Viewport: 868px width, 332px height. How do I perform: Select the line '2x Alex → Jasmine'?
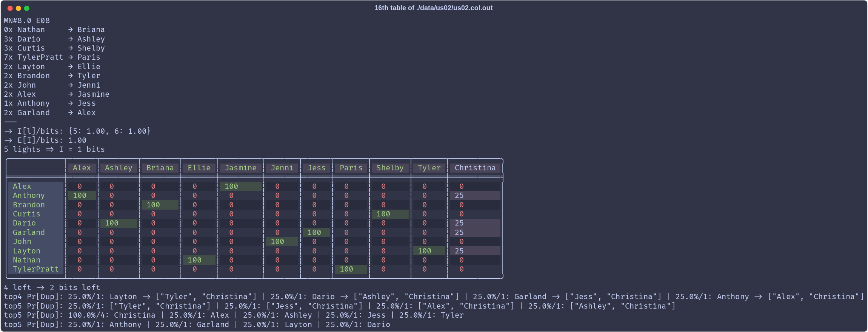pyautogui.click(x=57, y=94)
